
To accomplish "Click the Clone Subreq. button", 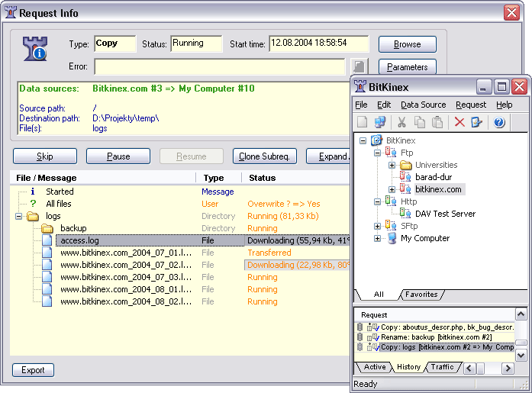I will click(x=265, y=156).
